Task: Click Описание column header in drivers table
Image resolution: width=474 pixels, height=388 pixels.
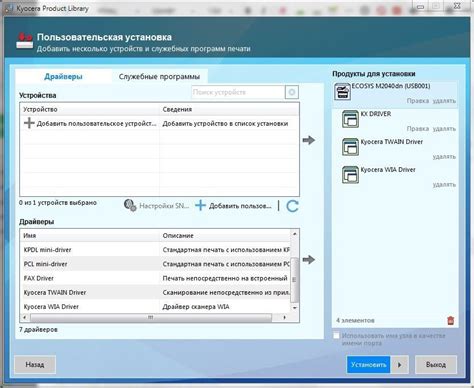Action: click(x=225, y=236)
